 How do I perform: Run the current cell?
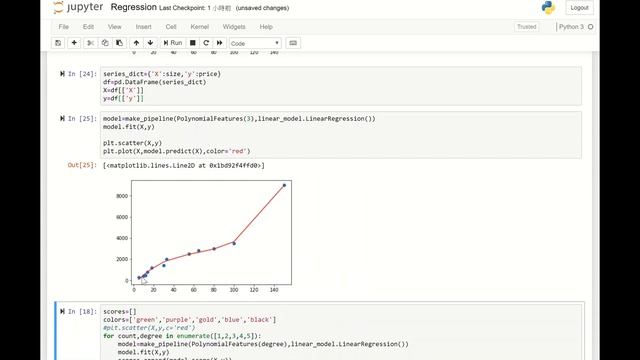click(x=173, y=43)
